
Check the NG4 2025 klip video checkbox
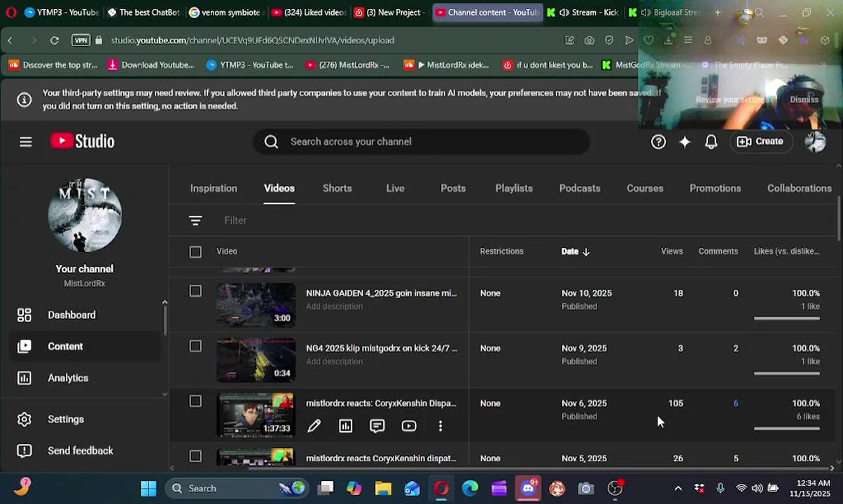coord(195,346)
